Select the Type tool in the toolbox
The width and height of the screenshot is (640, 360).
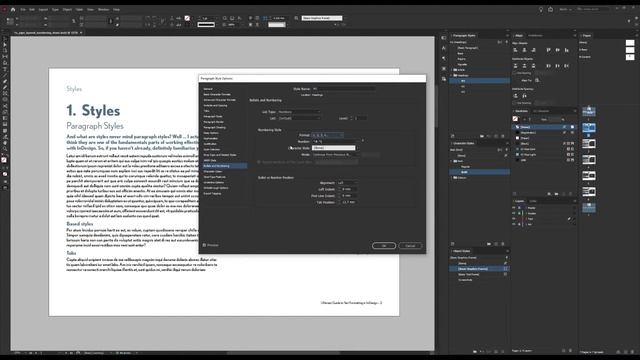click(x=5, y=69)
